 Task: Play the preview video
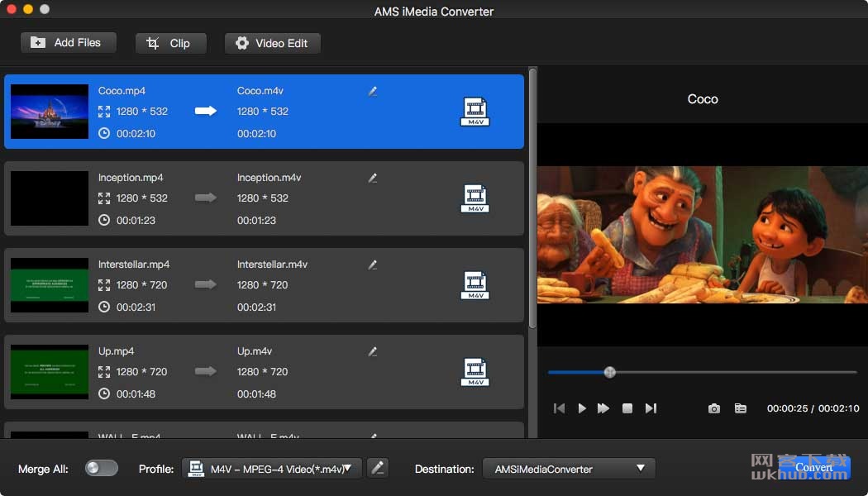(x=582, y=408)
